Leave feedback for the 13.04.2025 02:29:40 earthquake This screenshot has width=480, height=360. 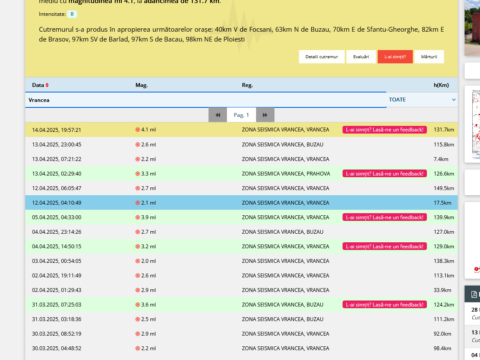[x=385, y=174]
